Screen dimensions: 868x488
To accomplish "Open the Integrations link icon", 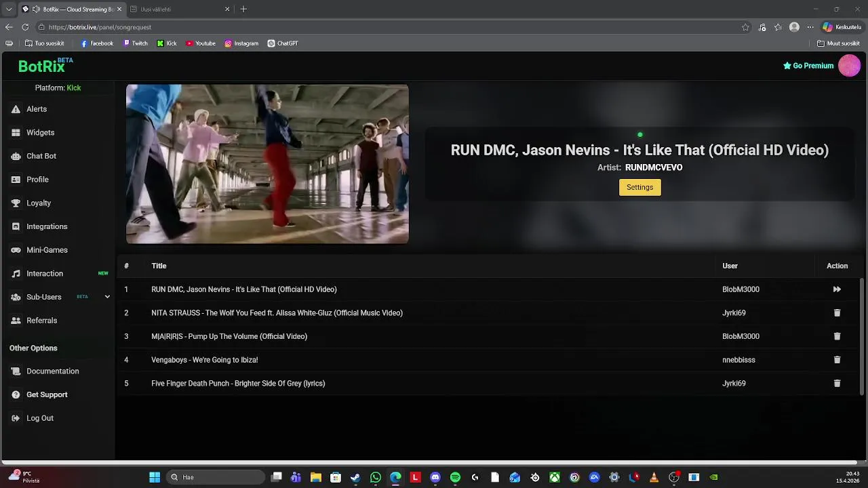I will (16, 226).
